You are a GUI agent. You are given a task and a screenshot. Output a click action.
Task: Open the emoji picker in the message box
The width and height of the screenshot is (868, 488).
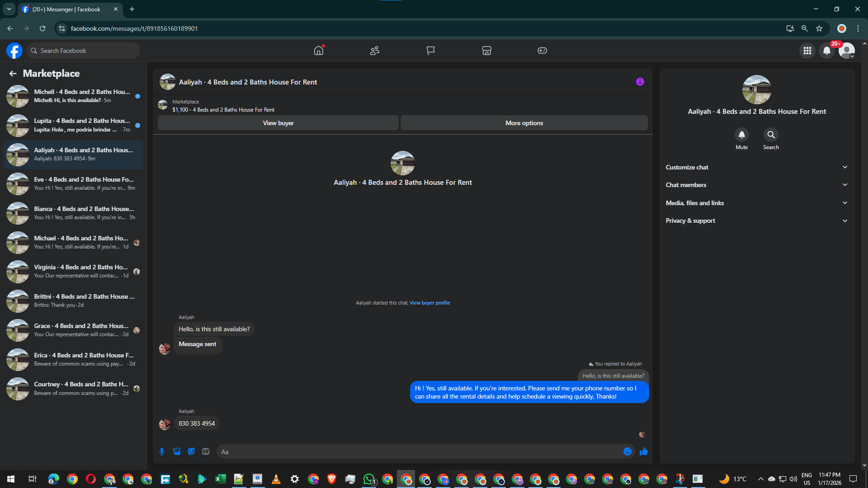tap(627, 451)
